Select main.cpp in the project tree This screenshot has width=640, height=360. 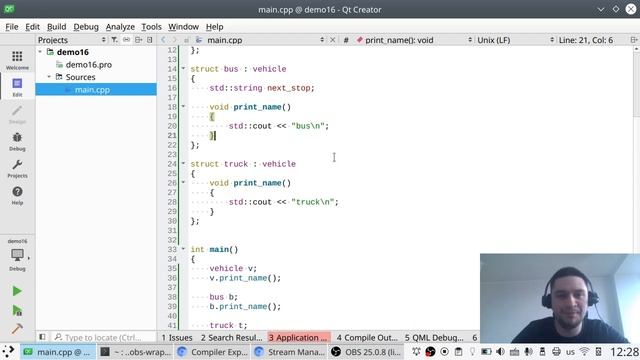(96, 89)
